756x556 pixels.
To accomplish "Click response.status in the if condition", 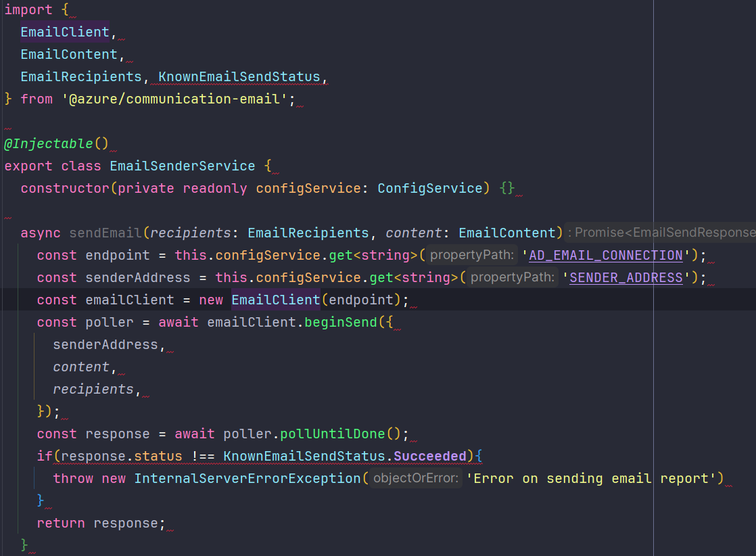I will 122,456.
